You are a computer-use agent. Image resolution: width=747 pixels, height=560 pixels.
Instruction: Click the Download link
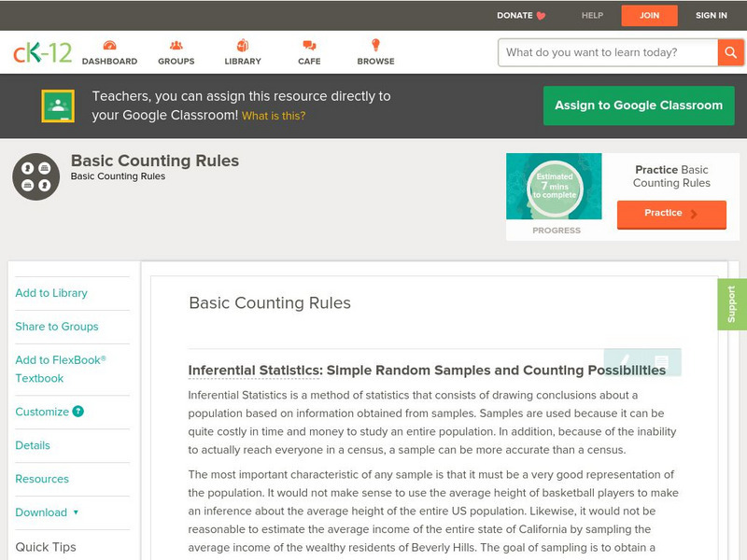(41, 512)
